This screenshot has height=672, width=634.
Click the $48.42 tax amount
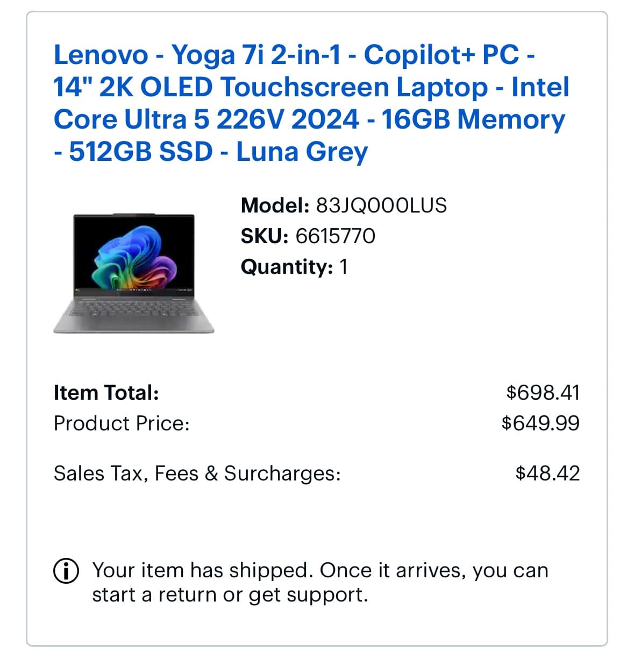coord(547,473)
